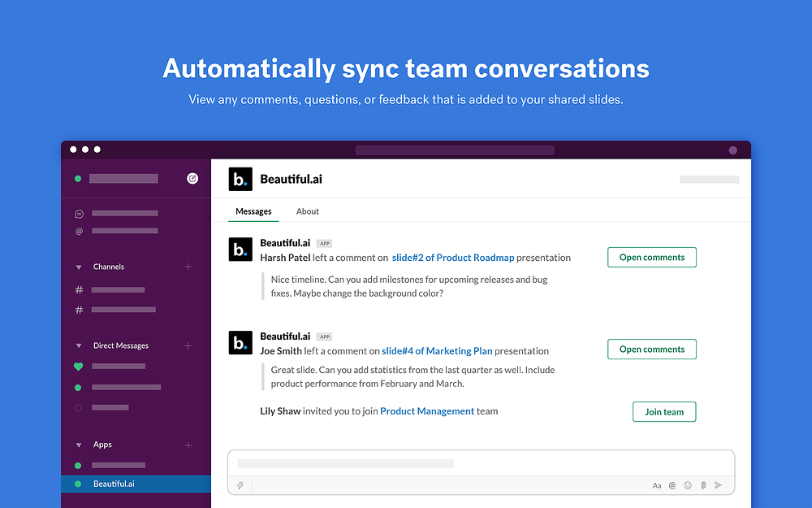The width and height of the screenshot is (812, 508).
Task: Open slide#4 of Marketing Plan link
Action: (x=437, y=351)
